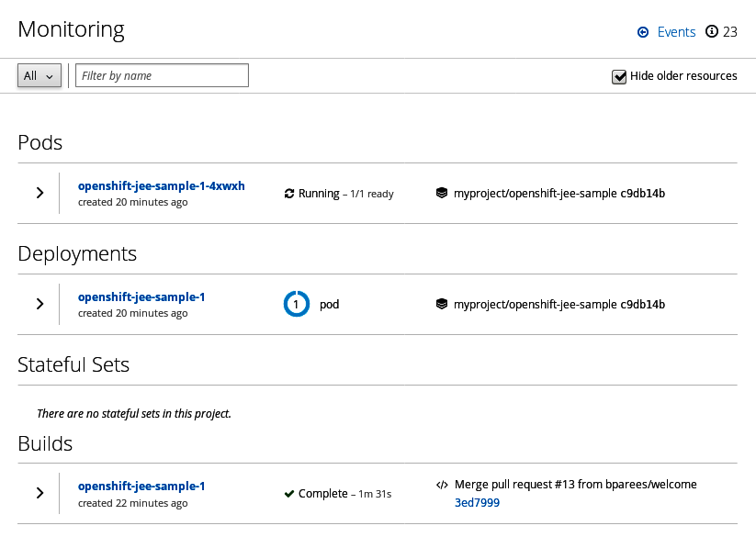Click the pod count donut chart
The image size is (756, 537).
(297, 304)
